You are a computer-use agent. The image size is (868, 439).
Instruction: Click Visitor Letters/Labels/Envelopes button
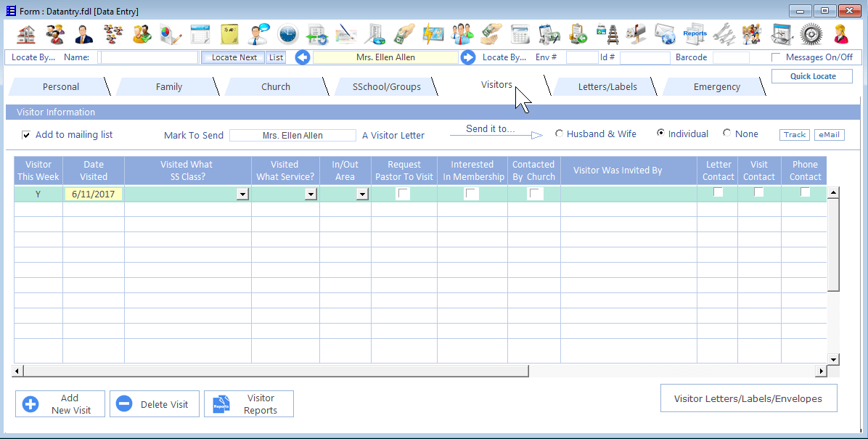(x=748, y=398)
